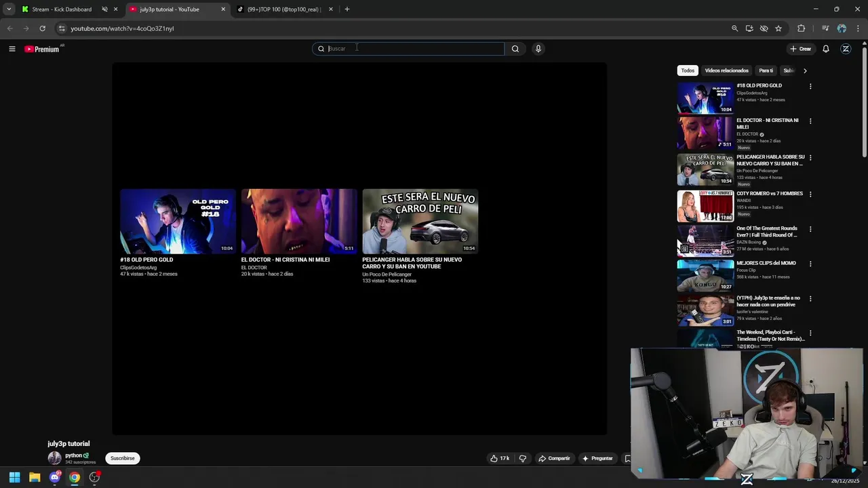Switch to the 'Stream - Kick Dashboard' tab
Image resolution: width=868 pixels, height=488 pixels.
[x=62, y=9]
